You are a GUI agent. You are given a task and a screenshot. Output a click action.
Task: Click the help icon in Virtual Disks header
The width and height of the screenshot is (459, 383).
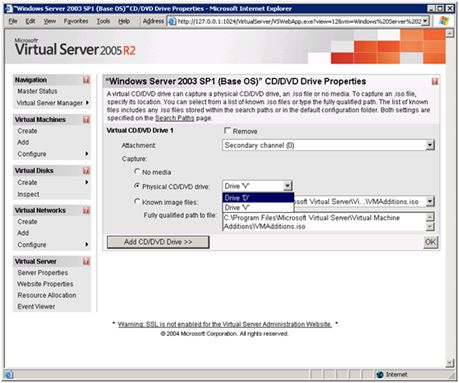[86, 171]
